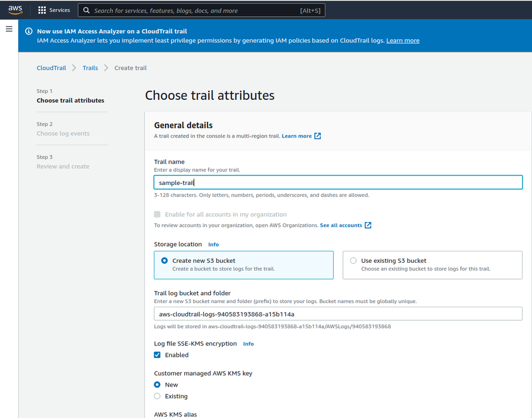The image size is (532, 418).
Task: Click Trail log bucket and folder field
Action: pyautogui.click(x=338, y=314)
